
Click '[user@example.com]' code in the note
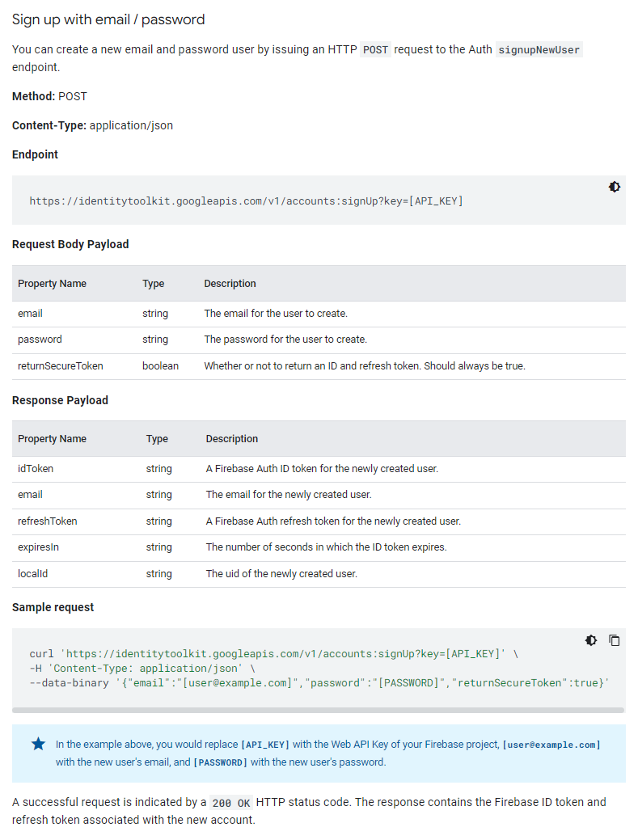coord(551,745)
